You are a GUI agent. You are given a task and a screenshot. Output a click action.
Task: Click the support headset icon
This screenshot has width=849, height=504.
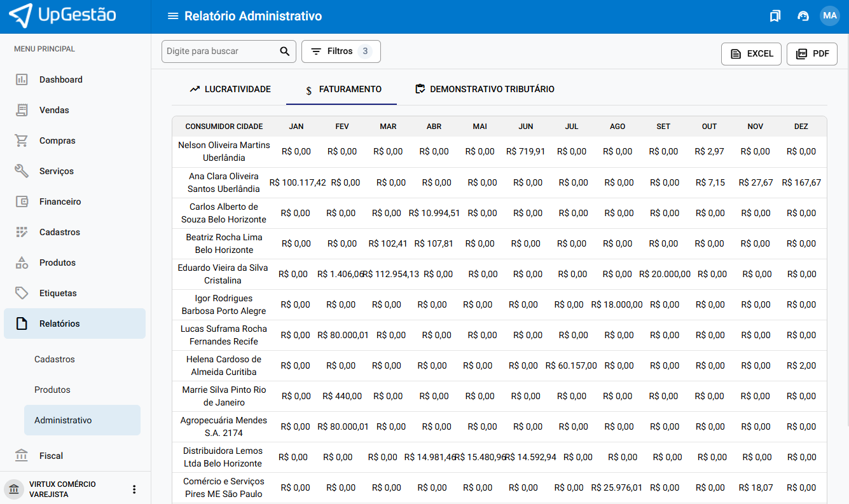pos(803,16)
